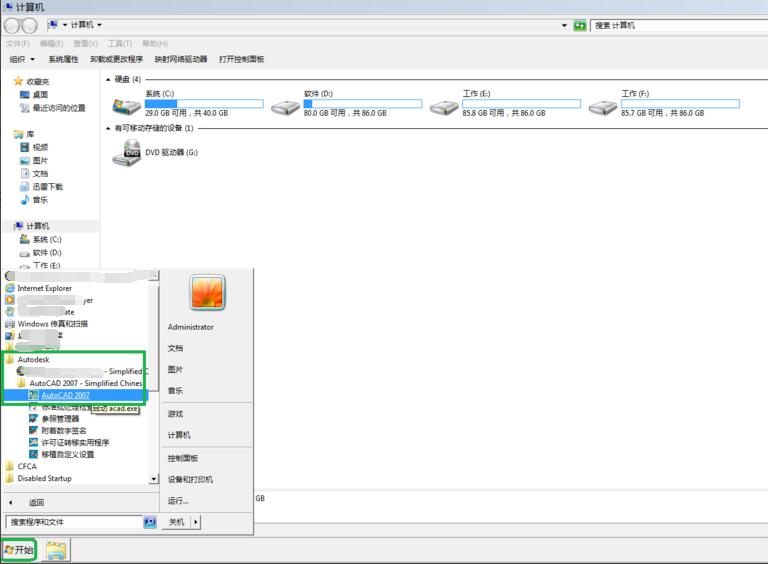Click the refresh icon beside the address bar
Image resolution: width=768 pixels, height=564 pixels.
point(580,25)
